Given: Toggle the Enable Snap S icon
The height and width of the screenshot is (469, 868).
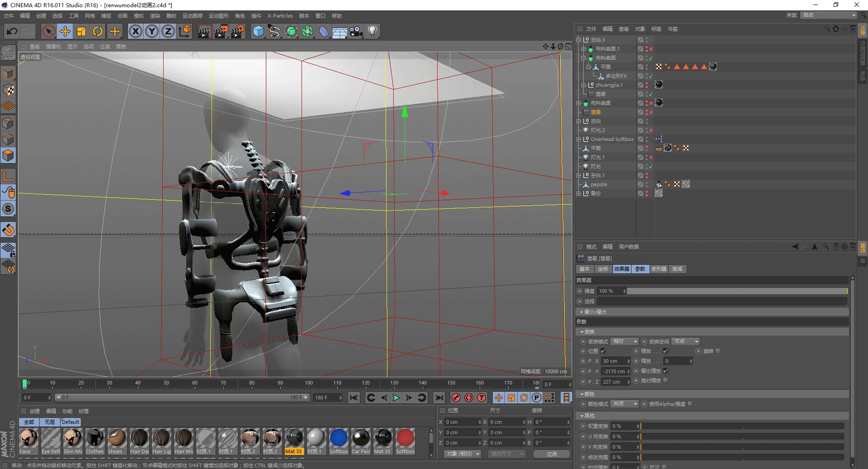Looking at the screenshot, I should [x=9, y=209].
